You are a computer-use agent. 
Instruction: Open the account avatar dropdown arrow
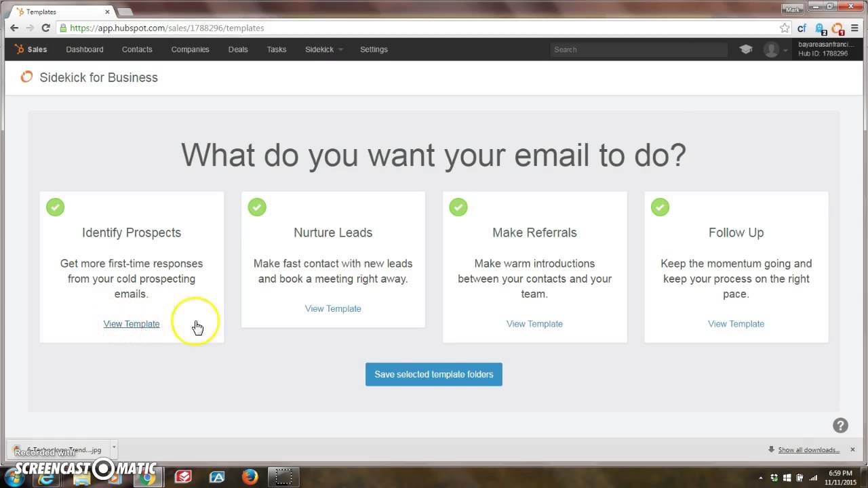785,50
